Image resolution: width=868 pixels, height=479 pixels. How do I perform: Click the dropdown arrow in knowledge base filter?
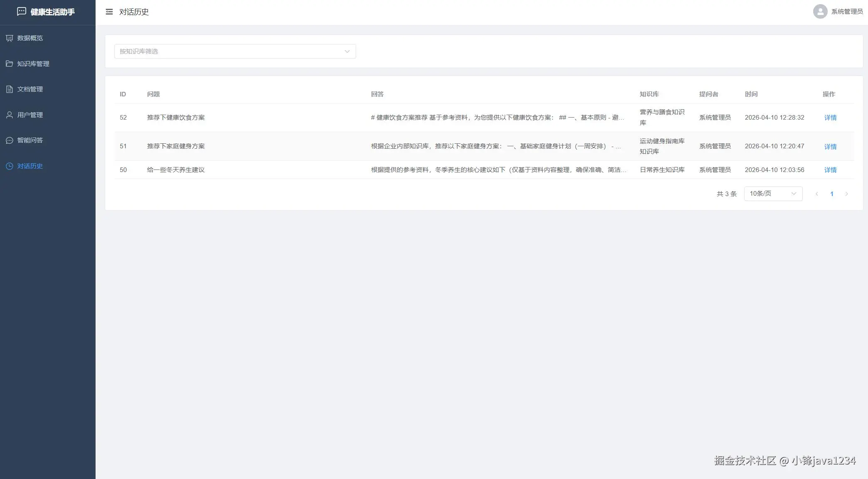(347, 52)
